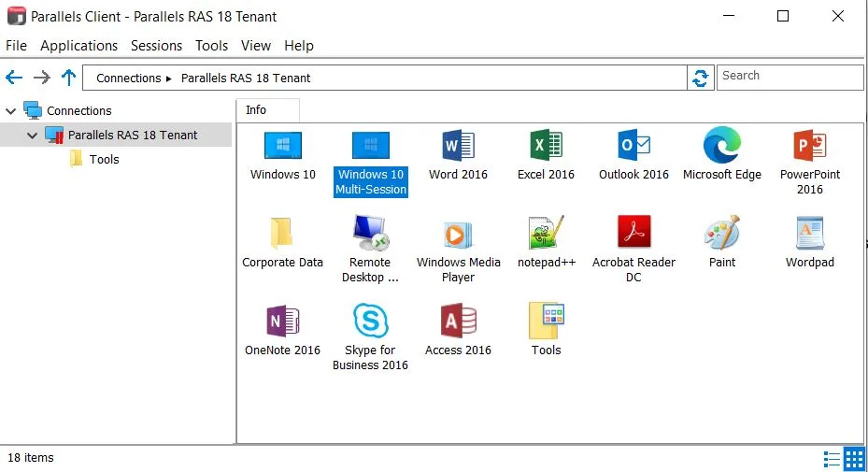Select Tools folder in the left tree
Viewport: 868px width, 472px height.
coord(104,160)
